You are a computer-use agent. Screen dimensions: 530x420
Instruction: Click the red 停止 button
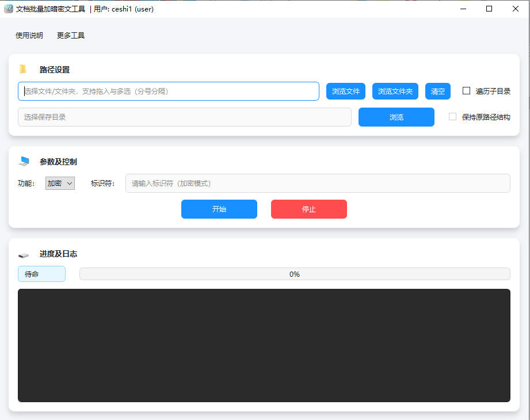pos(308,209)
